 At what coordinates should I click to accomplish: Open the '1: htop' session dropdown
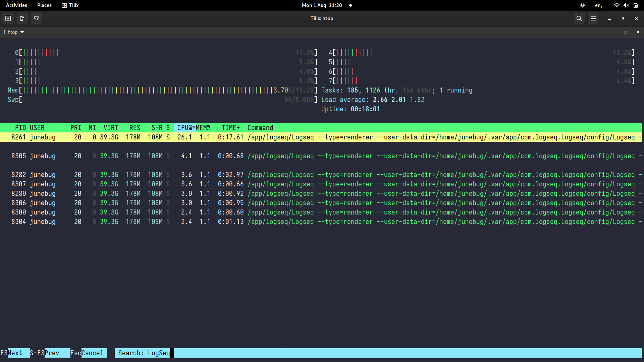tap(13, 32)
